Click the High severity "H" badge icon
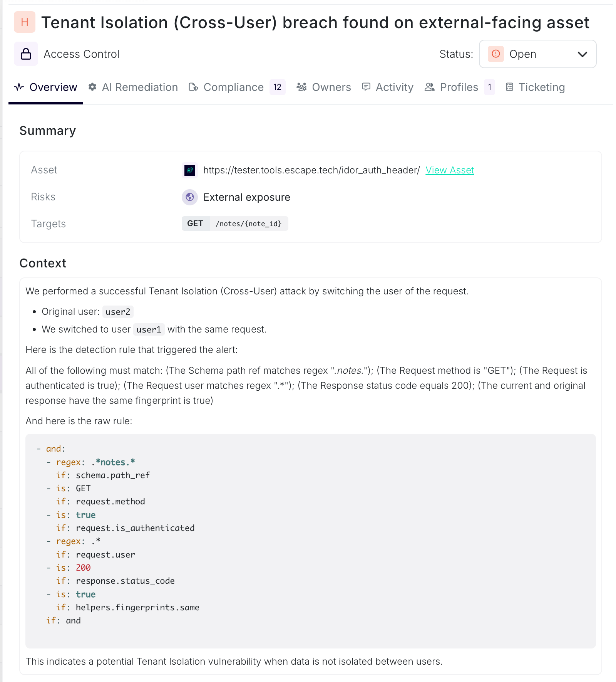Image resolution: width=616 pixels, height=682 pixels. (25, 22)
